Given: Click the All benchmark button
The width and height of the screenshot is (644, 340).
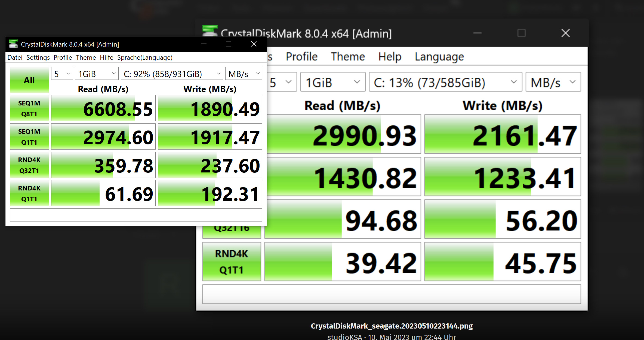Looking at the screenshot, I should [x=29, y=80].
